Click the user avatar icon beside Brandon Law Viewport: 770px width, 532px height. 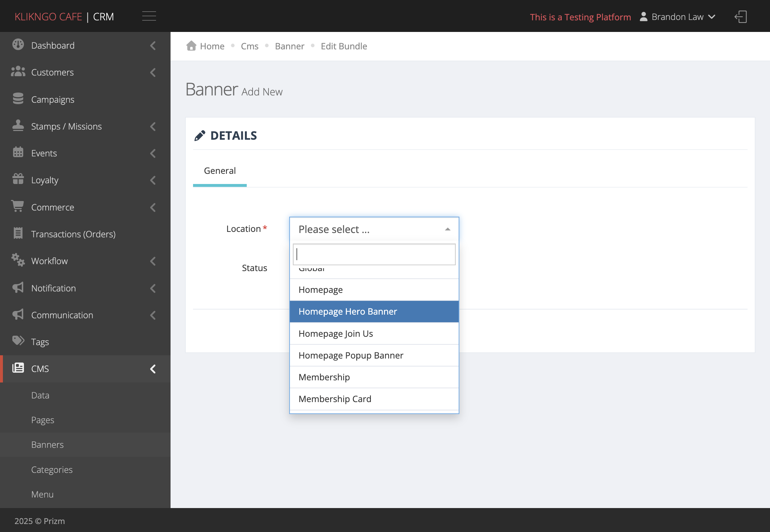click(643, 17)
